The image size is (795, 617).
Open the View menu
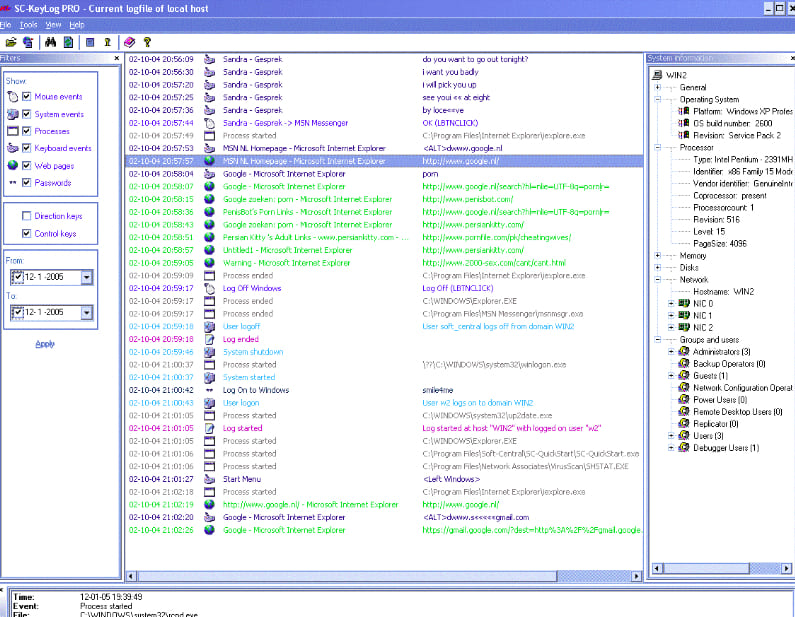coord(53,23)
